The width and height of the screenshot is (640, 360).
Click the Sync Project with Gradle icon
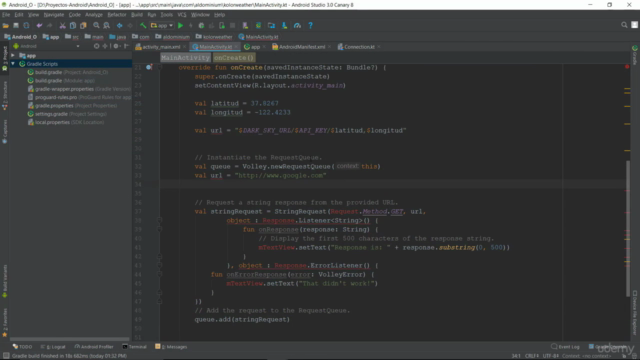click(x=258, y=25)
